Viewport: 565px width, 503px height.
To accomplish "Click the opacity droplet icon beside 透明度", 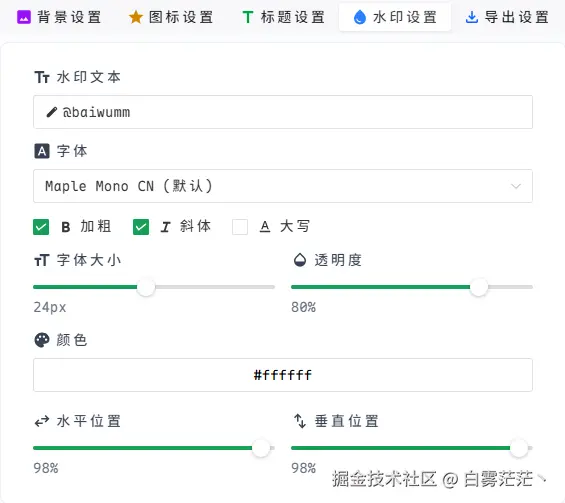I will point(300,260).
